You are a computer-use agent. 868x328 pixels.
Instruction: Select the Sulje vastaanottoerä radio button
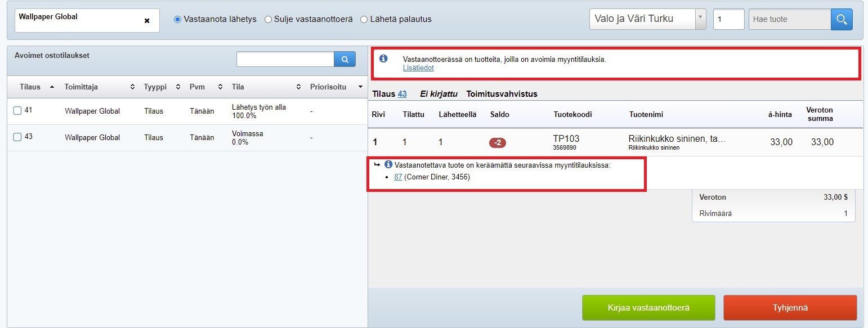point(269,19)
